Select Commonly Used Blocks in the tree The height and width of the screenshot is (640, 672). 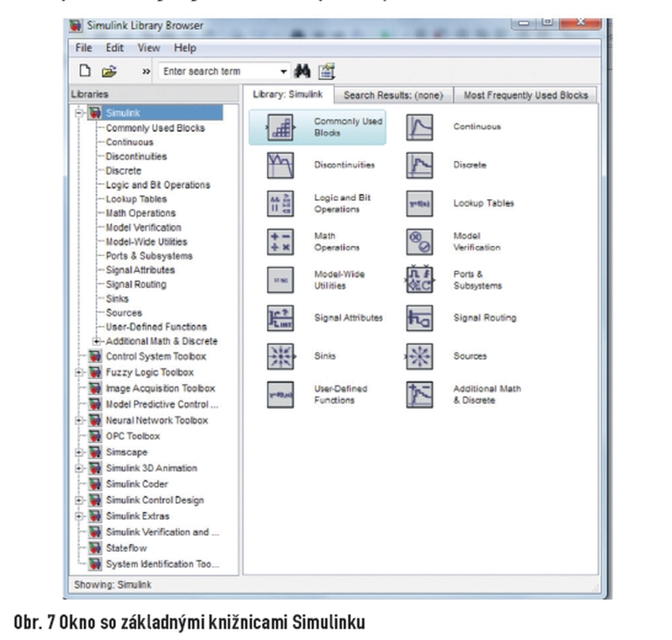(x=155, y=129)
